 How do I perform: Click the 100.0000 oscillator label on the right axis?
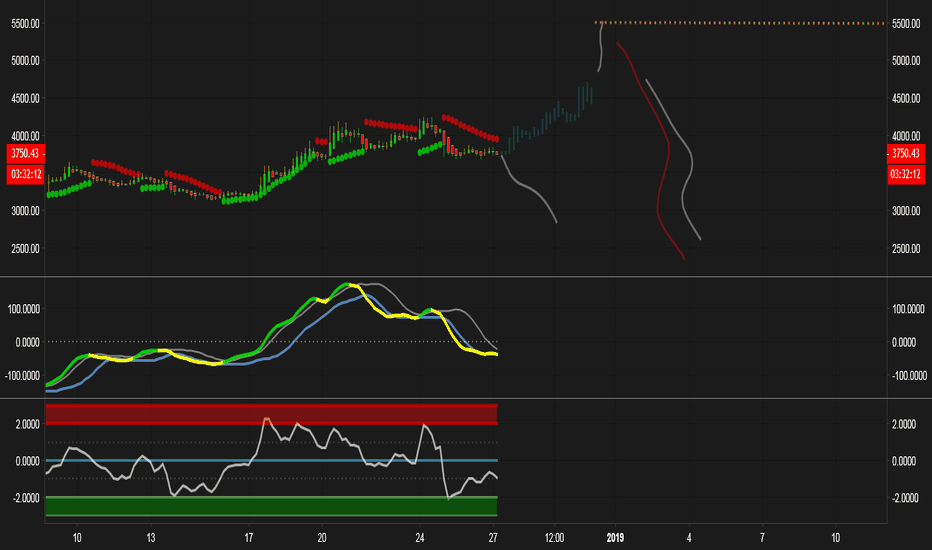tap(908, 309)
